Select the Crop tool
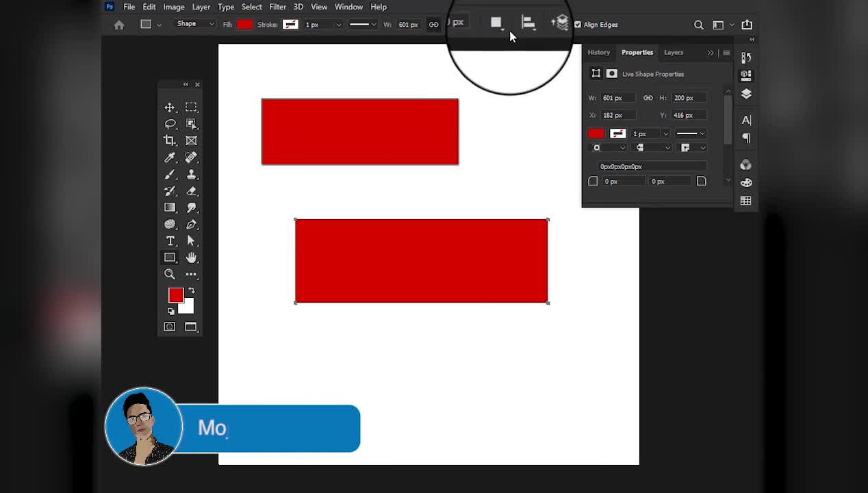The width and height of the screenshot is (868, 493). point(170,140)
